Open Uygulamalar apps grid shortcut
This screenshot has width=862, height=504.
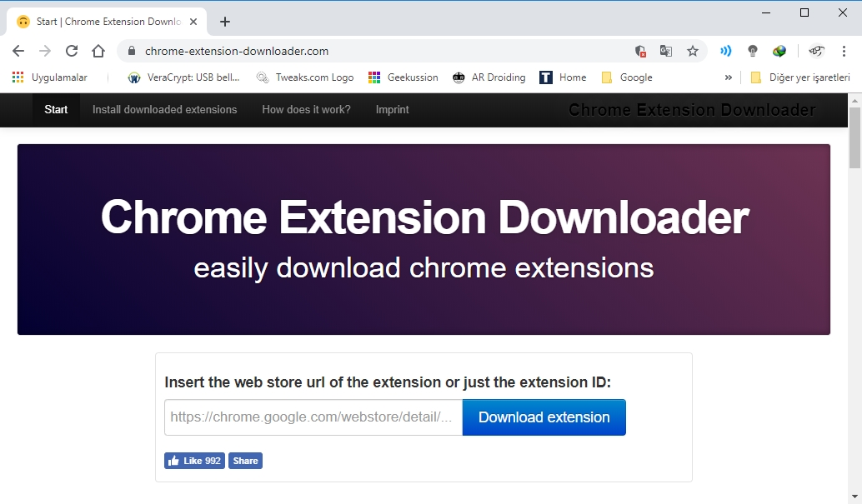click(49, 77)
